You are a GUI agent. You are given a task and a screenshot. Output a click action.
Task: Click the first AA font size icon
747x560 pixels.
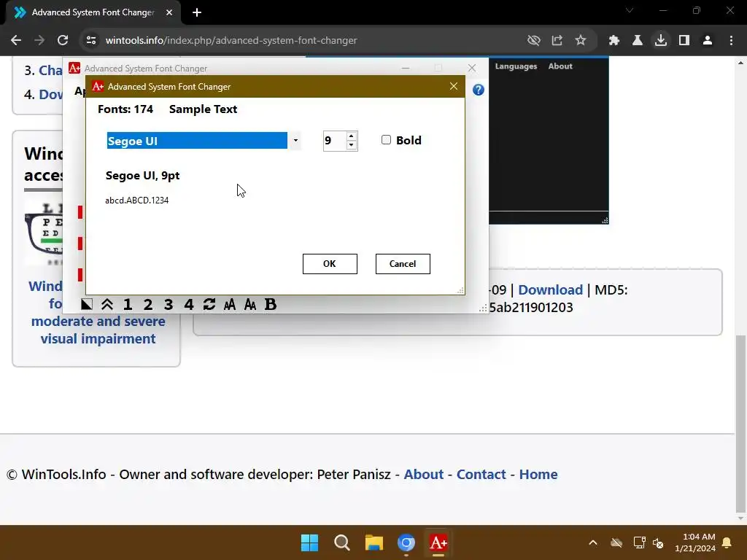pyautogui.click(x=230, y=304)
